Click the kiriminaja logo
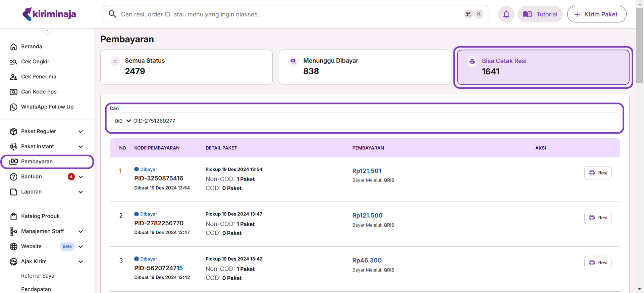 pyautogui.click(x=49, y=14)
